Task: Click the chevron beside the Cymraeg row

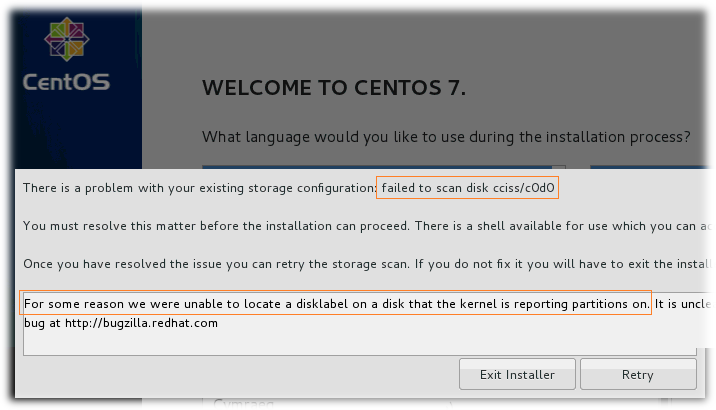Action: (451, 404)
